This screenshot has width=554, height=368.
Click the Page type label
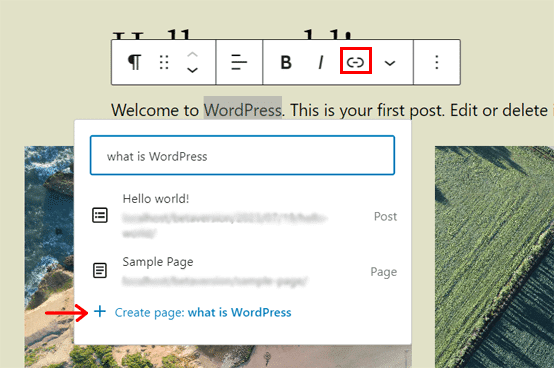[383, 272]
